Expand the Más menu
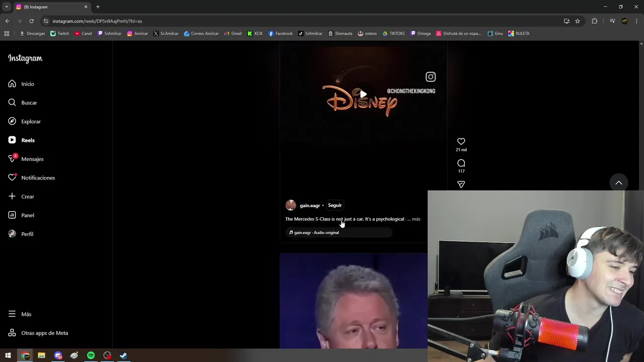This screenshot has width=644, height=362. pyautogui.click(x=20, y=314)
